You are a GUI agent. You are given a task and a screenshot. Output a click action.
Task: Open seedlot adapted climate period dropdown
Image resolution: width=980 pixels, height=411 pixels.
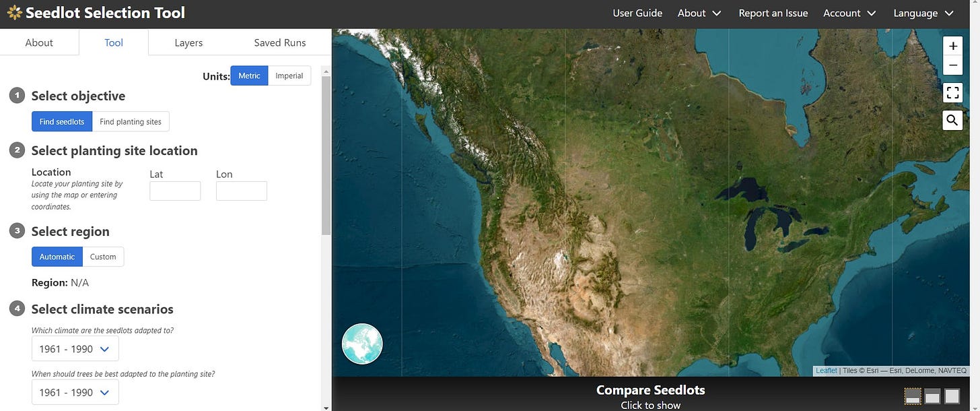point(75,349)
